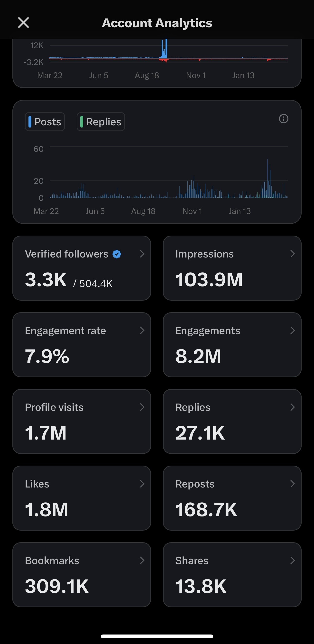
Task: Tap the Shares chevron arrow
Action: click(x=293, y=561)
